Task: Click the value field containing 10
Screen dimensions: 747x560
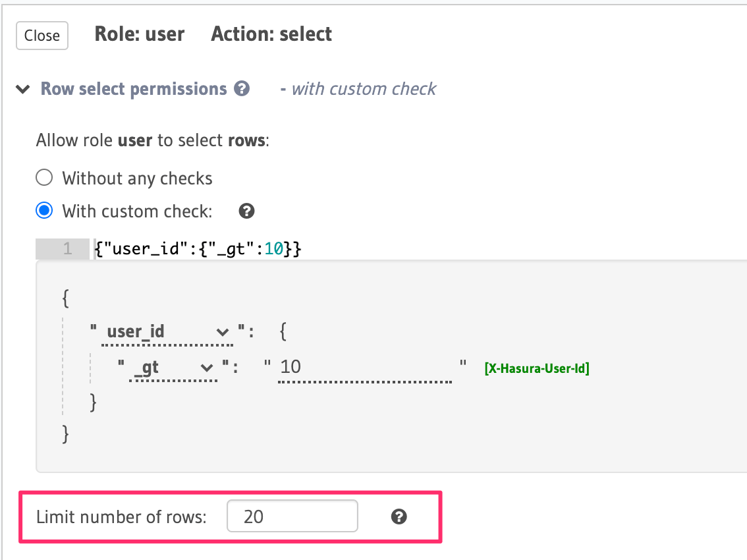Action: pos(365,367)
